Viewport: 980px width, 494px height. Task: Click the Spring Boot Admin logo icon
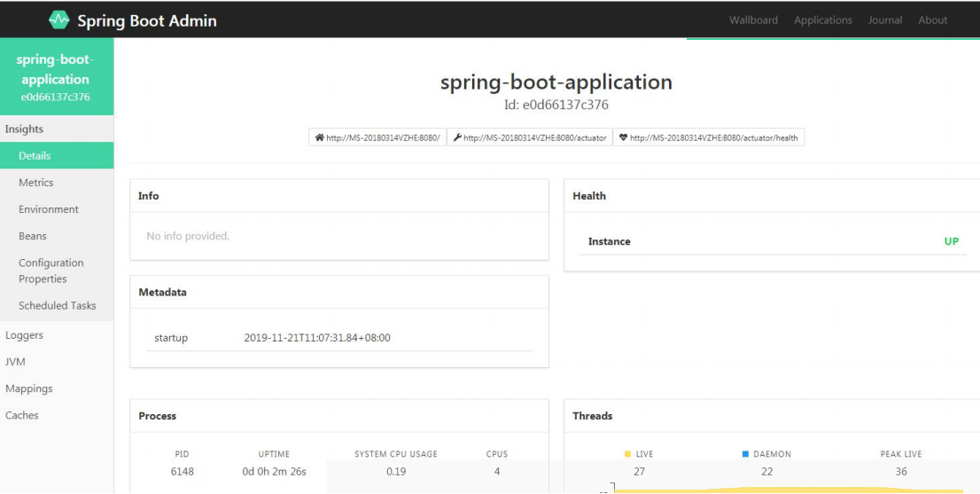[58, 20]
